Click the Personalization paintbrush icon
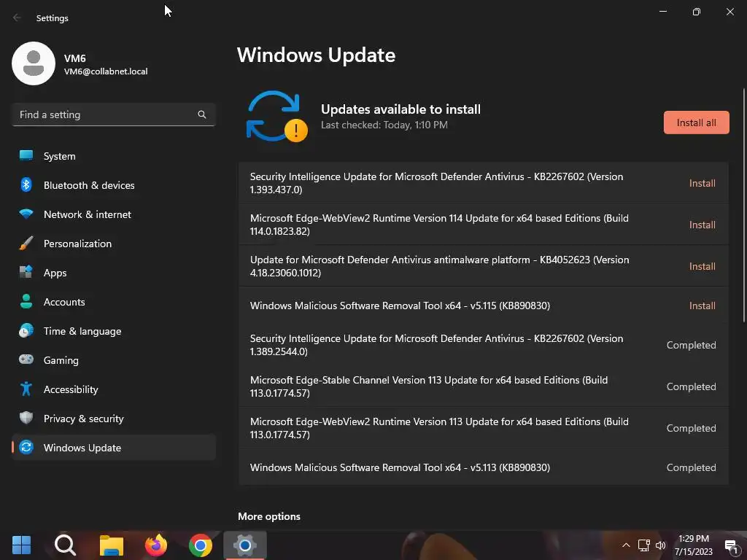747x560 pixels. tap(26, 244)
